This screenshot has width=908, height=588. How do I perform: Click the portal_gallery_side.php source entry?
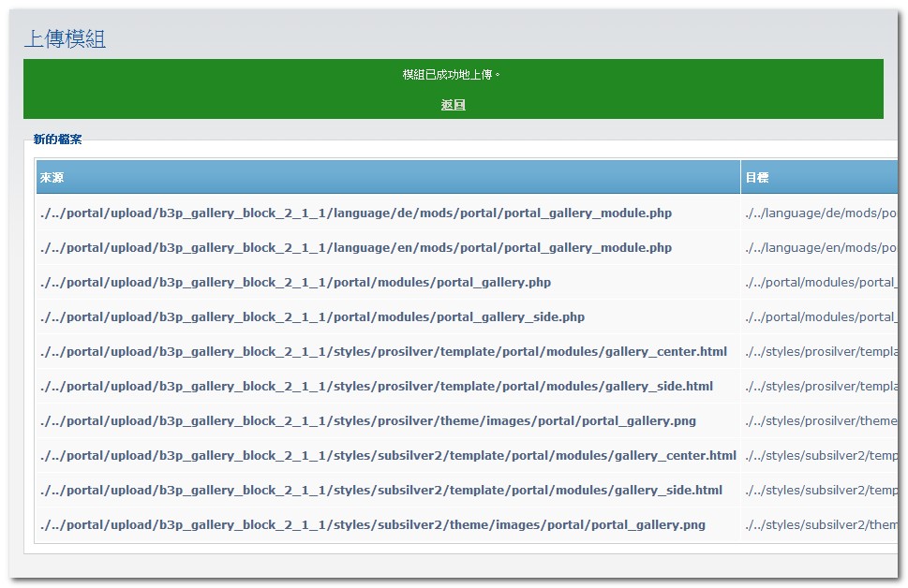click(312, 317)
